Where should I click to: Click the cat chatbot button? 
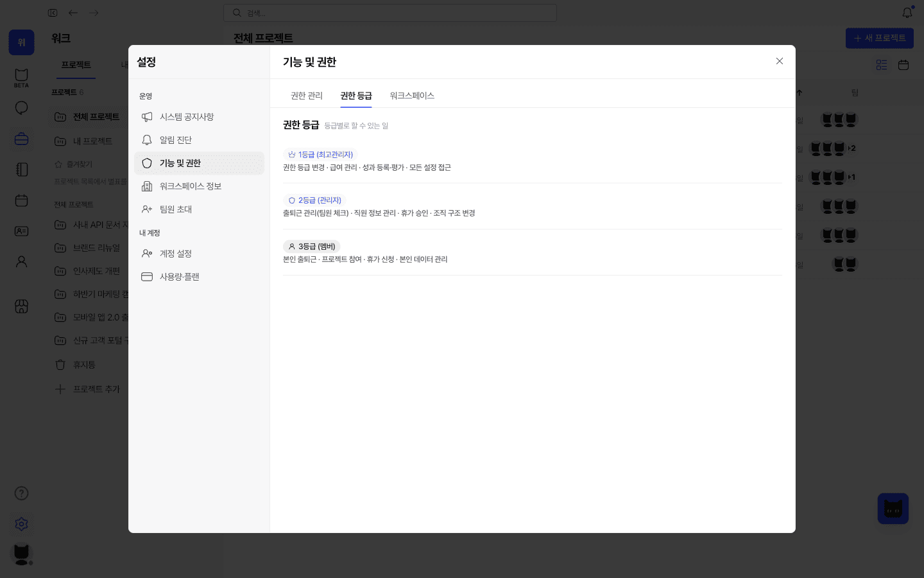point(893,509)
